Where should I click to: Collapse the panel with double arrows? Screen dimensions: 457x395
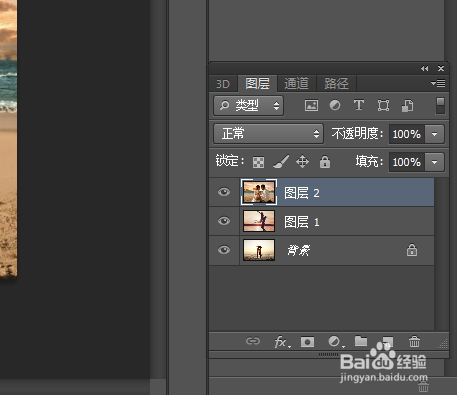click(424, 68)
